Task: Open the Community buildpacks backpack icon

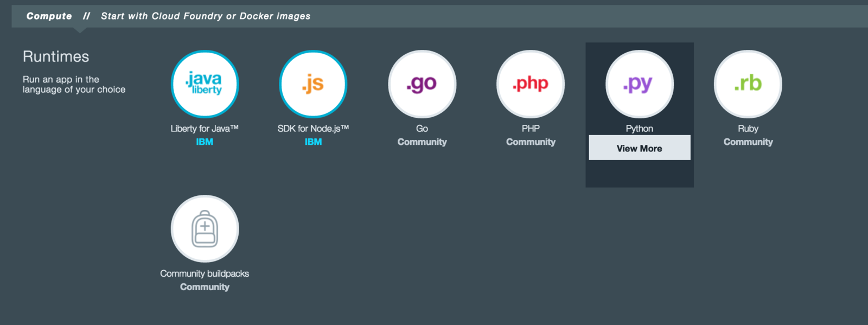Action: tap(205, 229)
